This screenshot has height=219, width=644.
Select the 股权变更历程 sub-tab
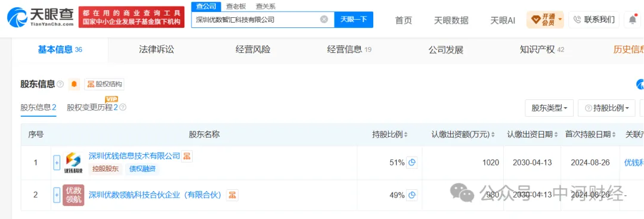92,108
